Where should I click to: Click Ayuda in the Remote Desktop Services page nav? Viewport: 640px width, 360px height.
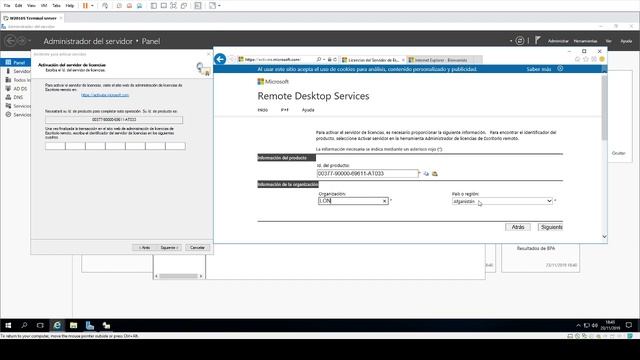(308, 110)
